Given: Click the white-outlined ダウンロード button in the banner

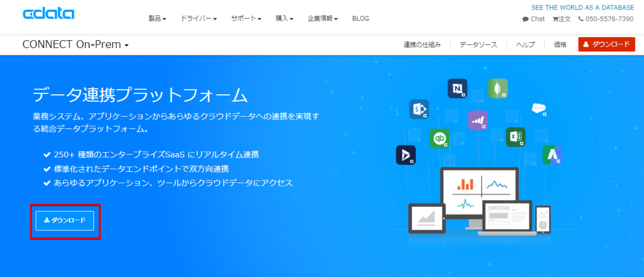Looking at the screenshot, I should [65, 220].
